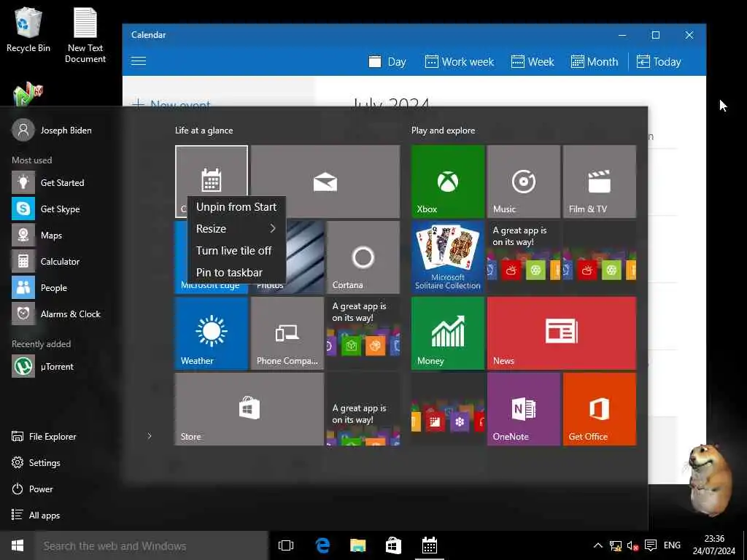
Task: Open the Cortana tile
Action: pyautogui.click(x=363, y=257)
